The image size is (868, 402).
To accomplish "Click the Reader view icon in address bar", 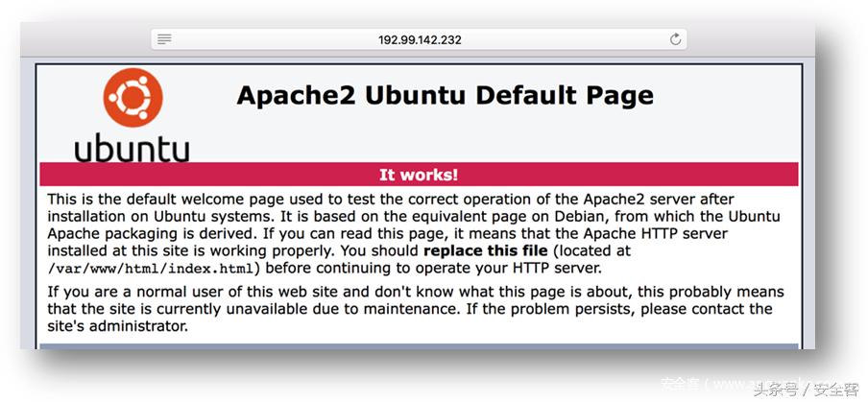I will click(164, 39).
